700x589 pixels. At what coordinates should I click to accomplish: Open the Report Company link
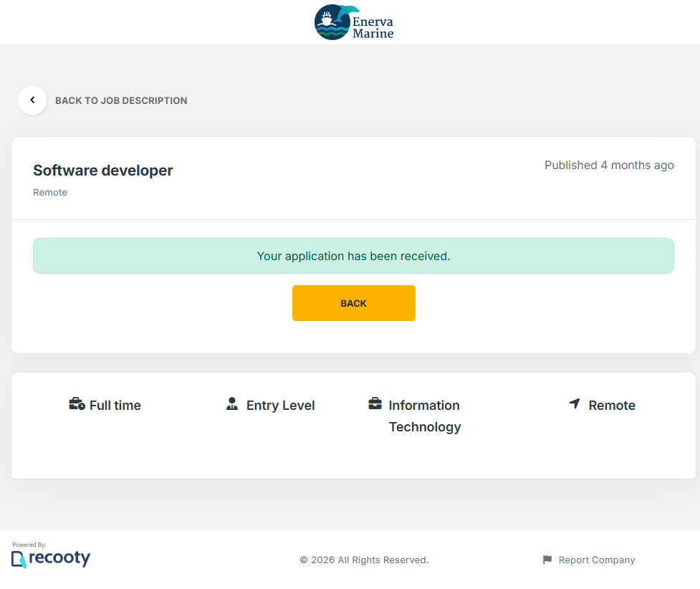(597, 560)
